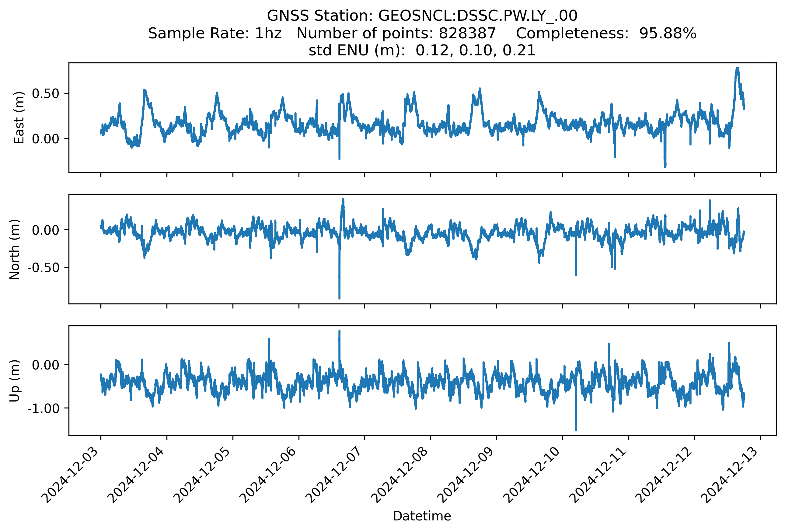Click the 0.50 tick on East axis
The image size is (785, 532).
pos(45,93)
